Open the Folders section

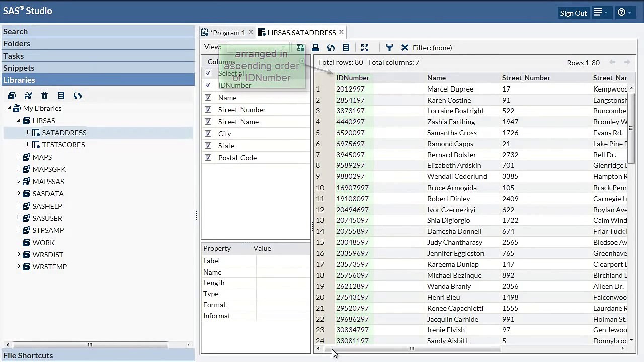[97, 43]
